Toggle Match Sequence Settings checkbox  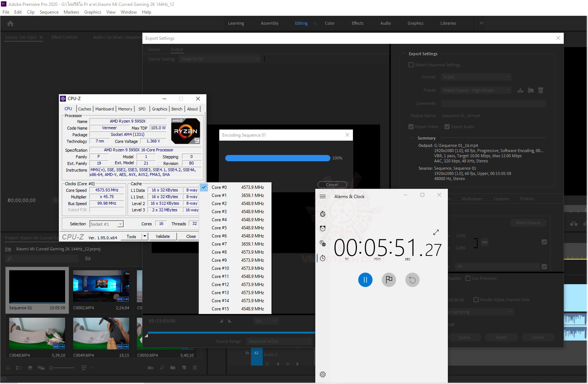pos(411,65)
